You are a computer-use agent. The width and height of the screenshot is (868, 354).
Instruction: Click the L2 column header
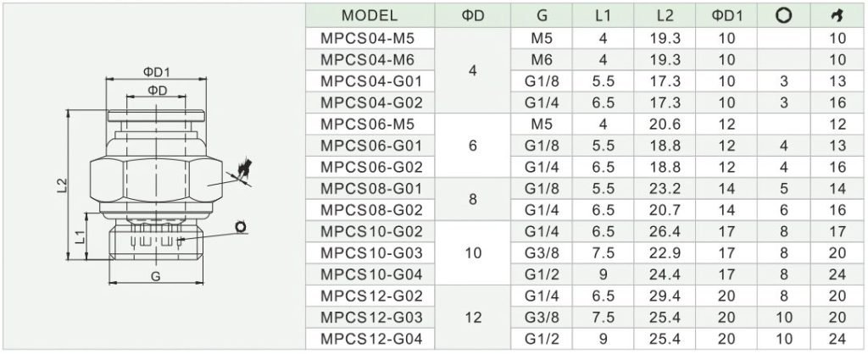click(665, 15)
